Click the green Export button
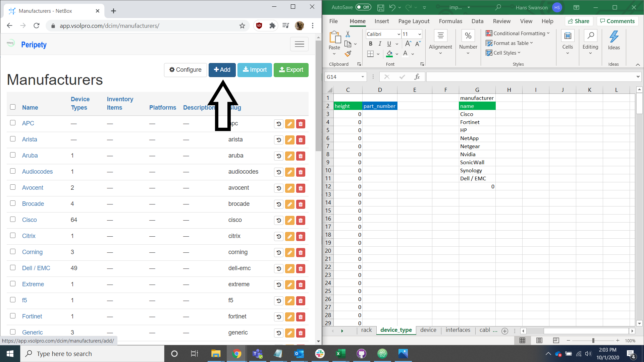644x362 pixels. pos(291,70)
